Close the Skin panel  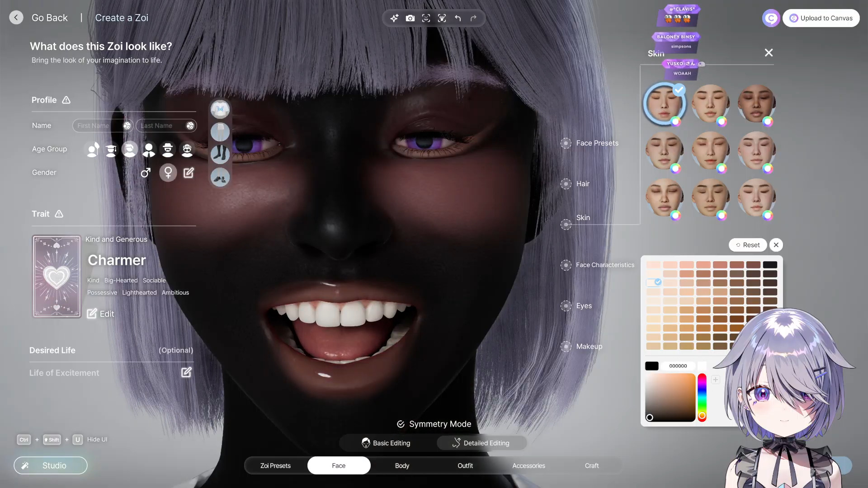(769, 53)
